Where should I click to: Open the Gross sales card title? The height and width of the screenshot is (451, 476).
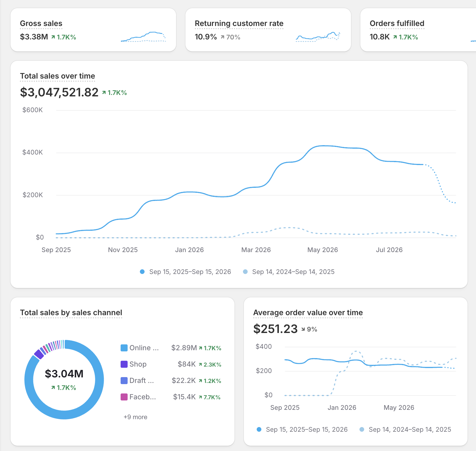[x=41, y=23]
